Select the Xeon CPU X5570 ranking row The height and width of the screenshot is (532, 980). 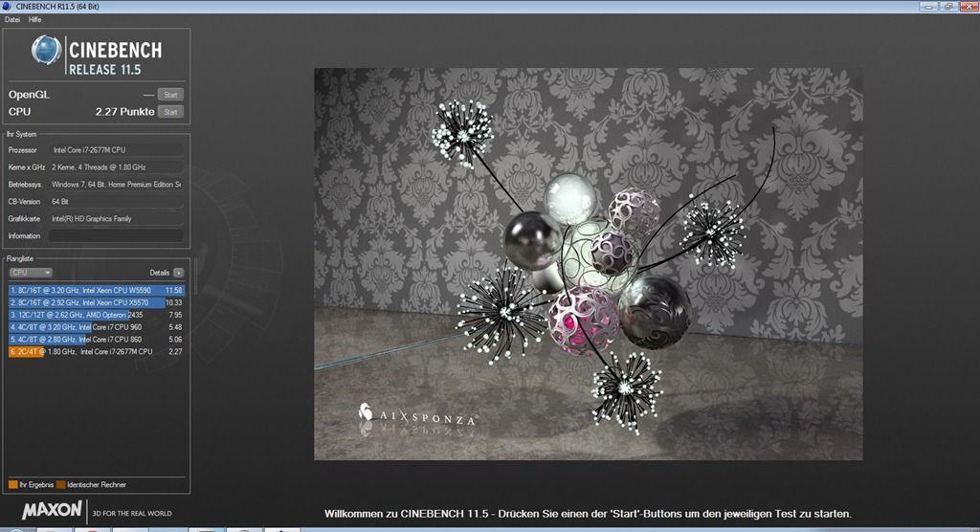tap(97, 302)
